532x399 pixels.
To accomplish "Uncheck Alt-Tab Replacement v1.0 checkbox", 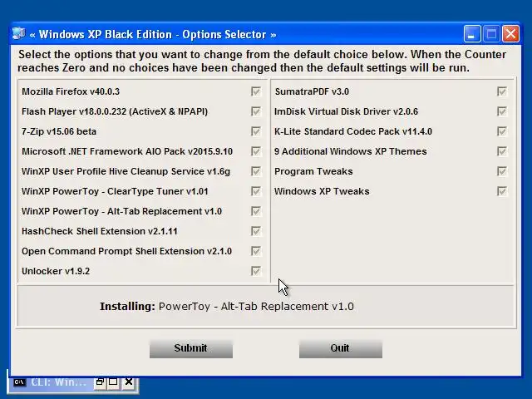I will (256, 211).
